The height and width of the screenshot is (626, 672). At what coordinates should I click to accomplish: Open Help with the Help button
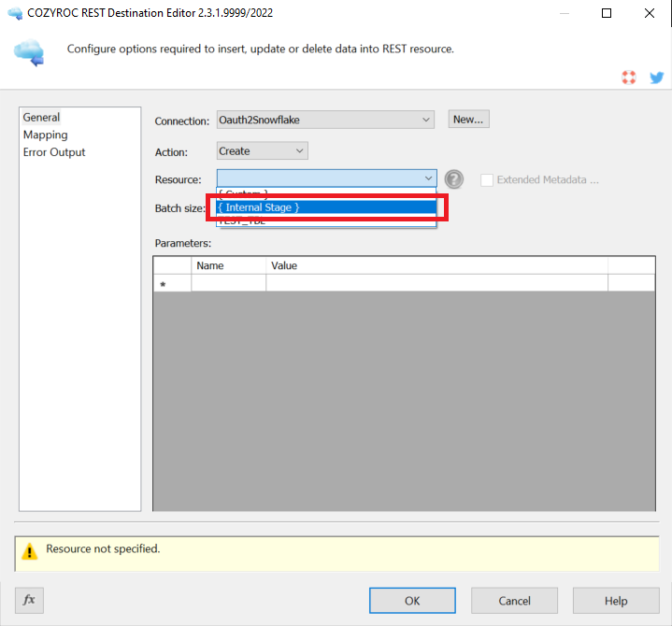coord(616,600)
